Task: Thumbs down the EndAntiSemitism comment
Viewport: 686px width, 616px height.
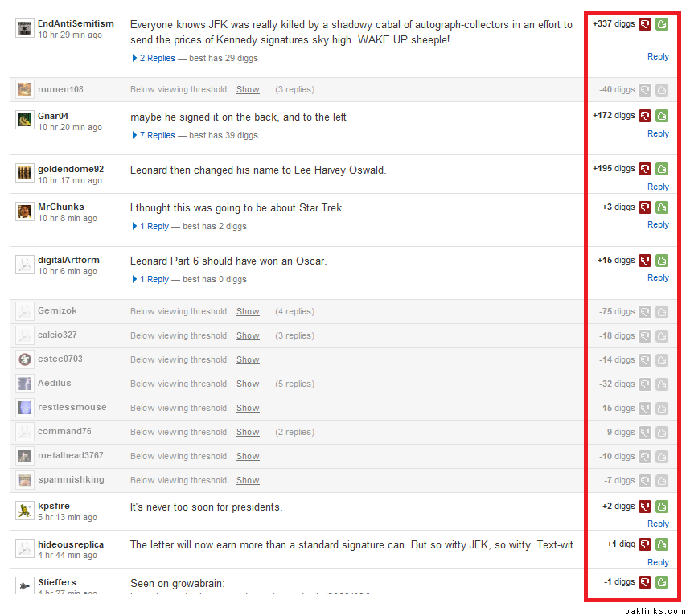Action: click(x=645, y=24)
